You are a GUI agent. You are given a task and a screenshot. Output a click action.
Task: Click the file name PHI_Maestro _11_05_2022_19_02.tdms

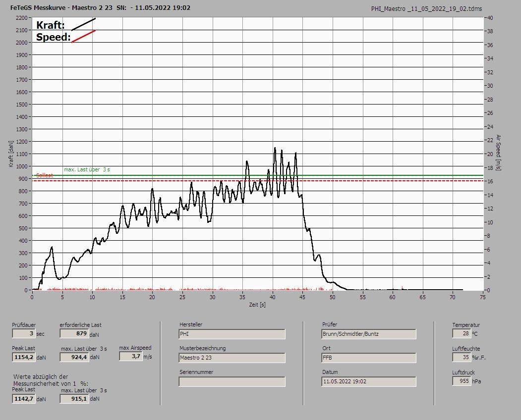point(426,9)
